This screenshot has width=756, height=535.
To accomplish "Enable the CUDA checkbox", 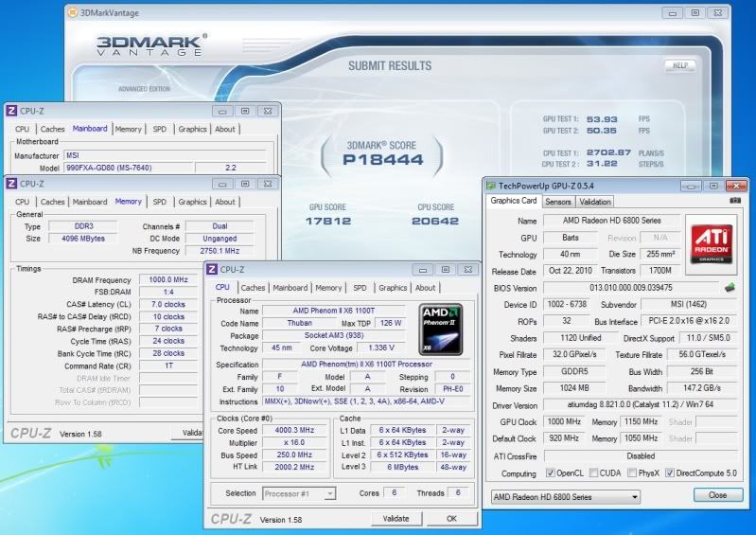I will [595, 473].
